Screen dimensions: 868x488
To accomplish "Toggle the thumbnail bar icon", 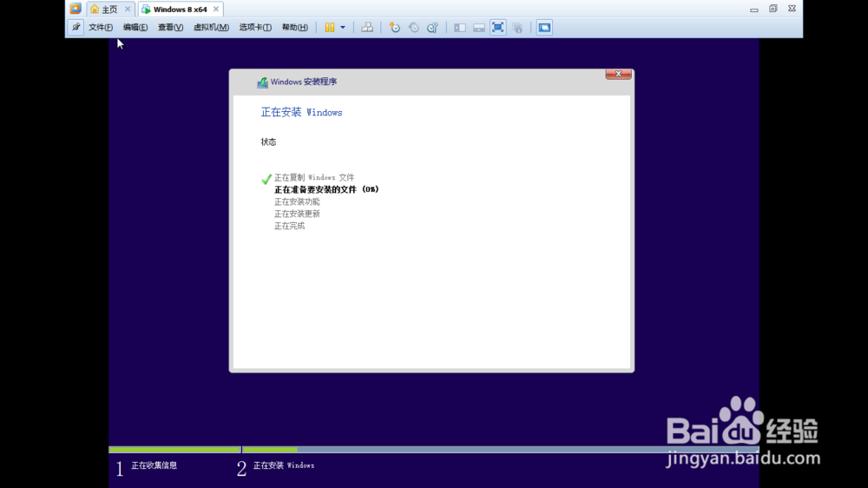I will (x=479, y=27).
